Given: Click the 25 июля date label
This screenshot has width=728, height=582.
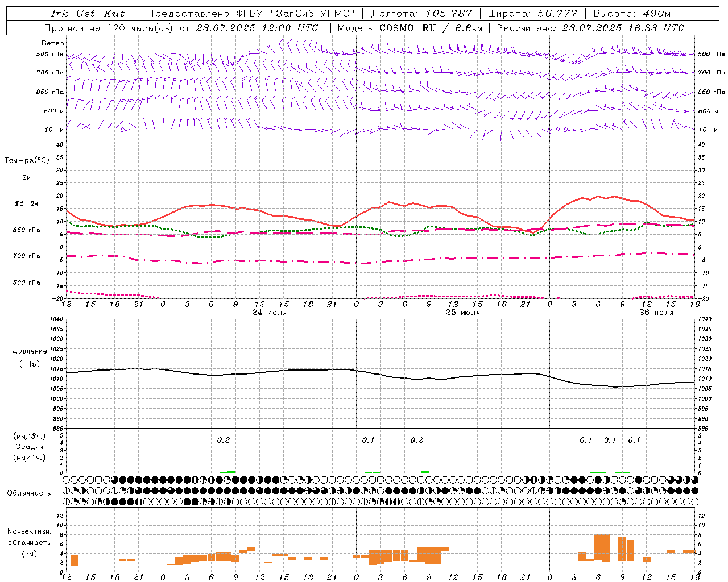Looking at the screenshot, I should (x=462, y=313).
